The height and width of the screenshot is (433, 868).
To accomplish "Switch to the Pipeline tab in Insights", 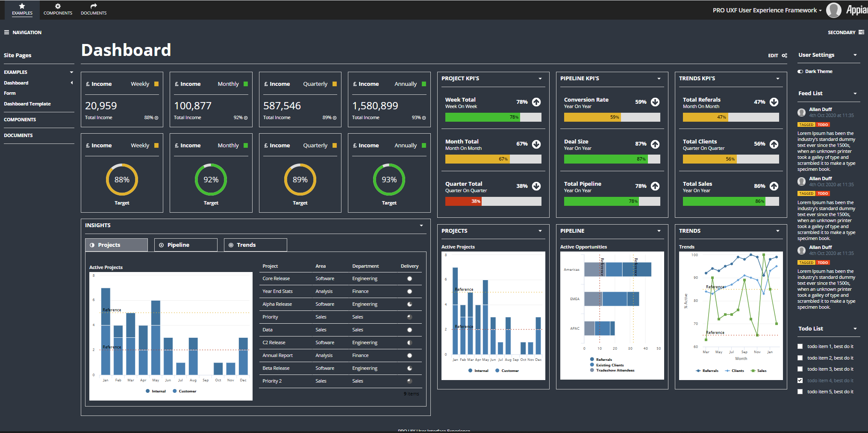I will point(185,245).
